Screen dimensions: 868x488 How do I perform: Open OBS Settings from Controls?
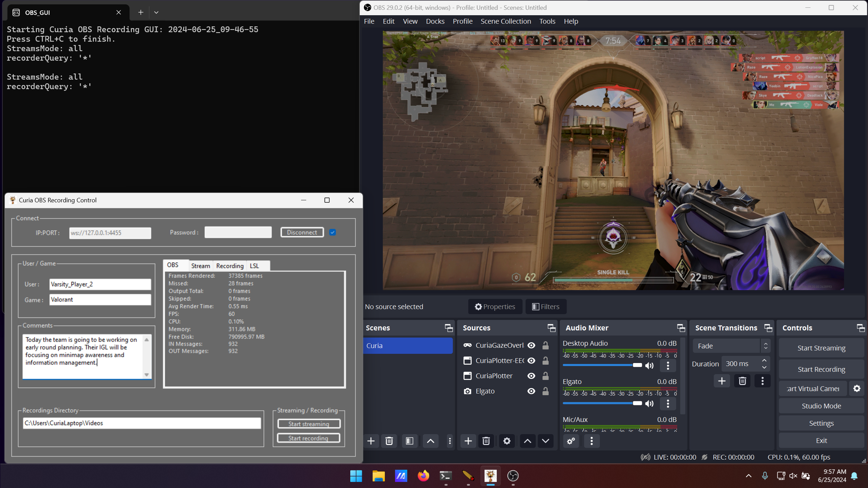(821, 423)
